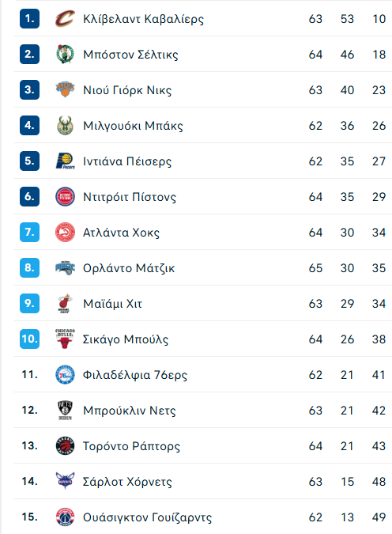Click the Indiana Pacers logo

[65, 161]
